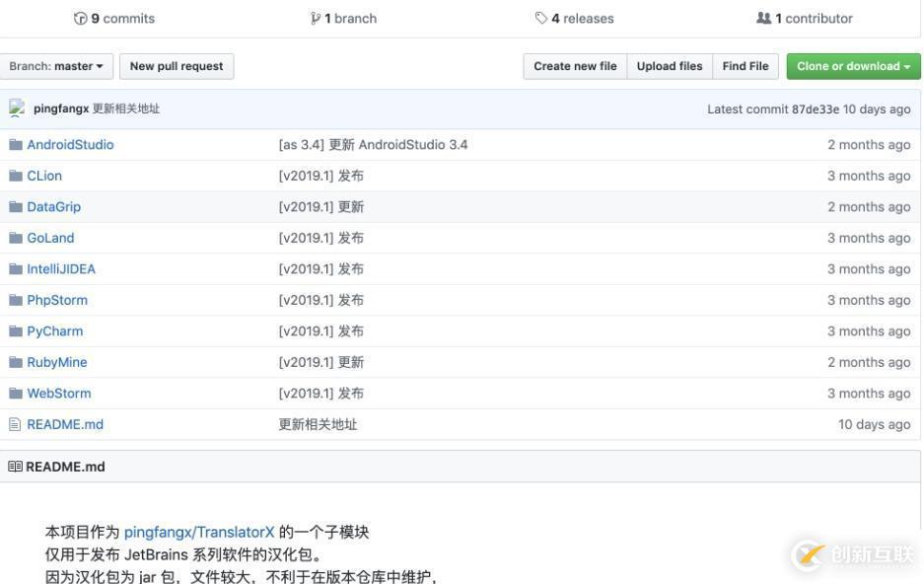Screen dimensions: 924x584
Task: Click the CLion folder icon
Action: click(16, 176)
